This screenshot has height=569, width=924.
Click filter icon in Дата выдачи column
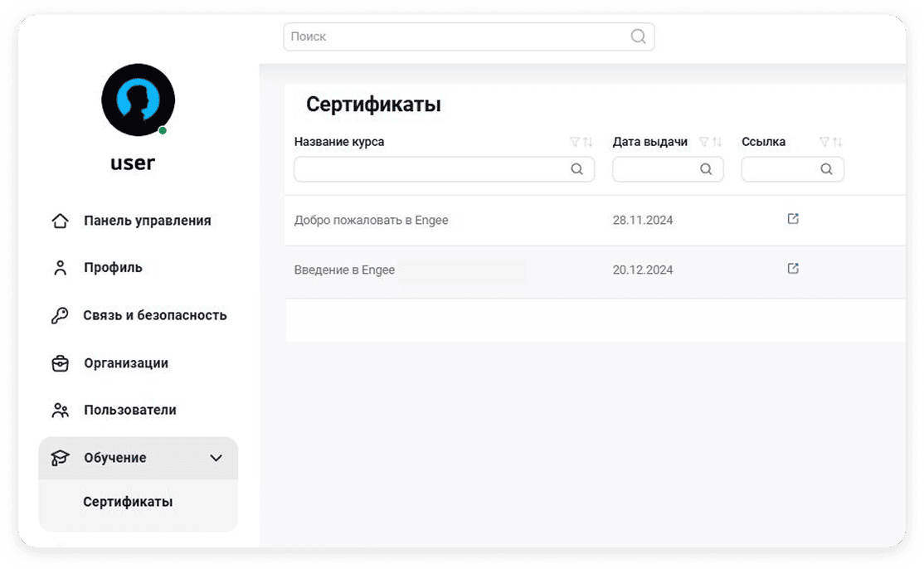coord(704,142)
